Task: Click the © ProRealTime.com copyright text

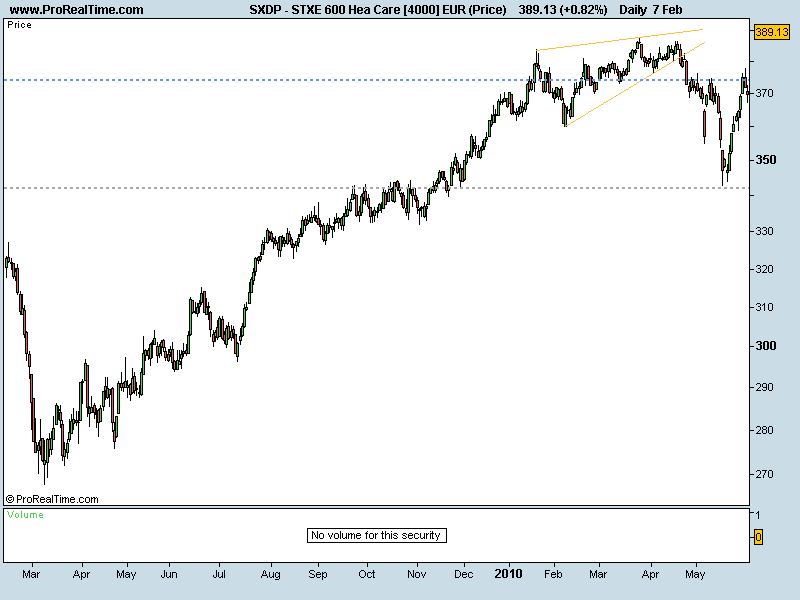Action: click(52, 499)
